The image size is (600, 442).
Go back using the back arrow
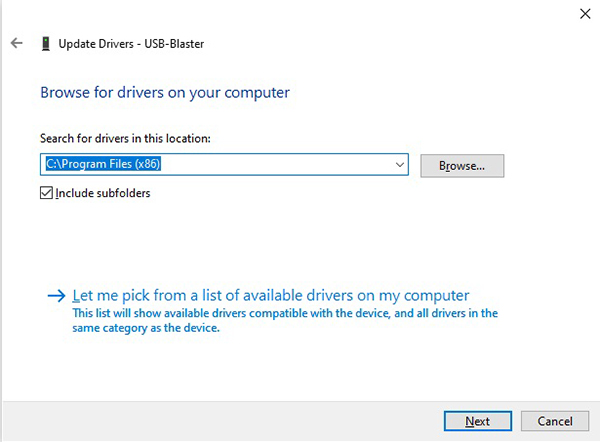point(16,44)
